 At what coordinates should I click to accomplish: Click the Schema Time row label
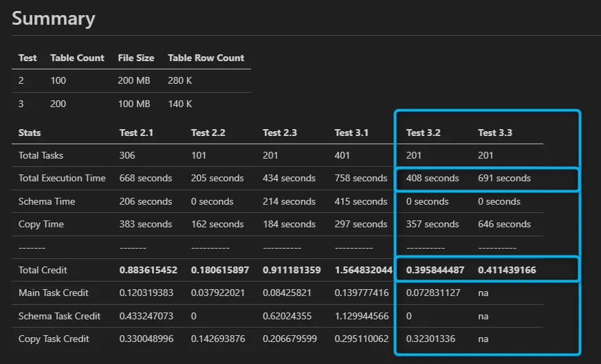pyautogui.click(x=47, y=201)
